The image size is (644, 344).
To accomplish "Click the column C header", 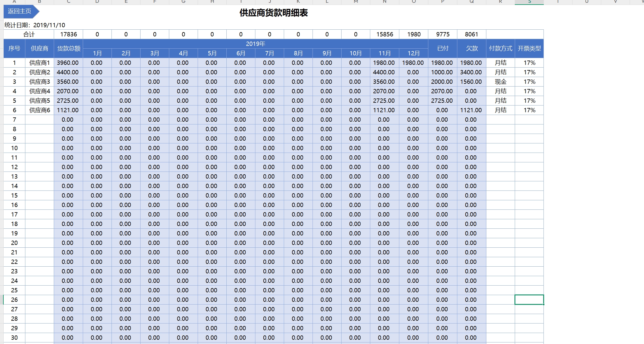I will click(x=68, y=2).
